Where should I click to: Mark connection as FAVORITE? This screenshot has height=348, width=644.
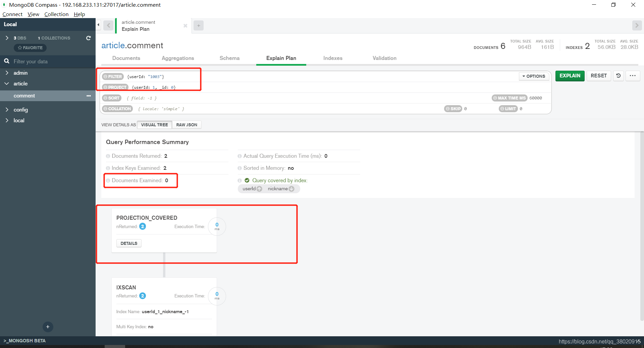click(30, 48)
